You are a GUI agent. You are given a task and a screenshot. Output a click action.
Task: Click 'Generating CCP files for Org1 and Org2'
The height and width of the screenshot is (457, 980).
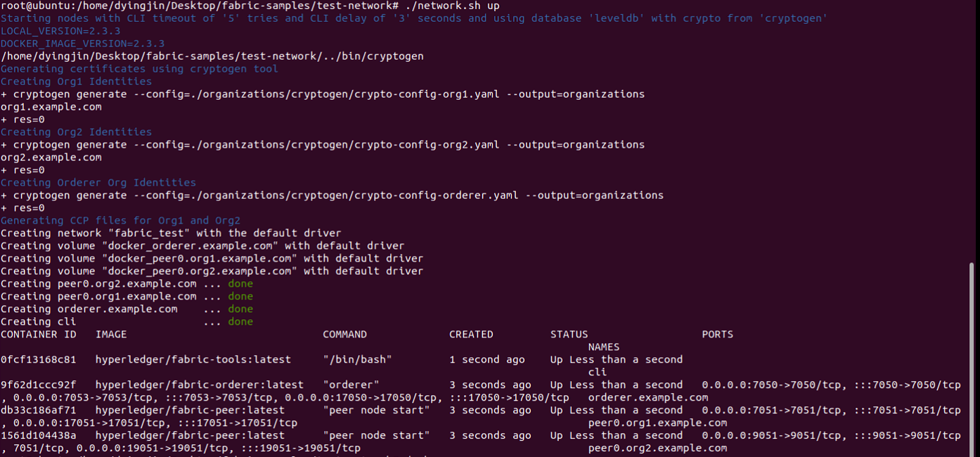pyautogui.click(x=120, y=221)
